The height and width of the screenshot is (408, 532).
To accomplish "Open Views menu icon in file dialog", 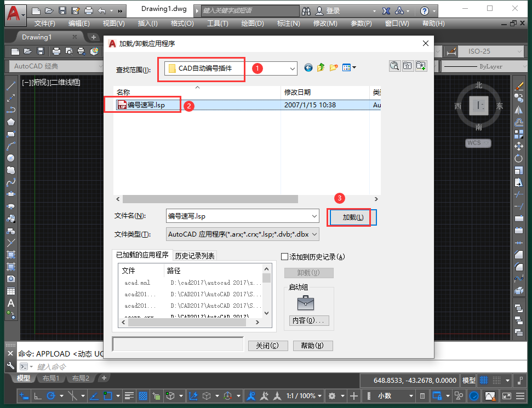I will click(x=349, y=67).
